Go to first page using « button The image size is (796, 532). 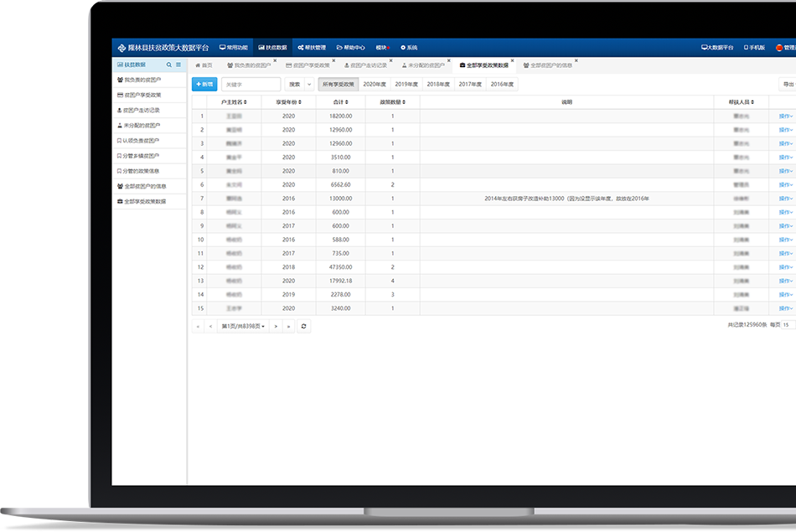[x=198, y=327]
